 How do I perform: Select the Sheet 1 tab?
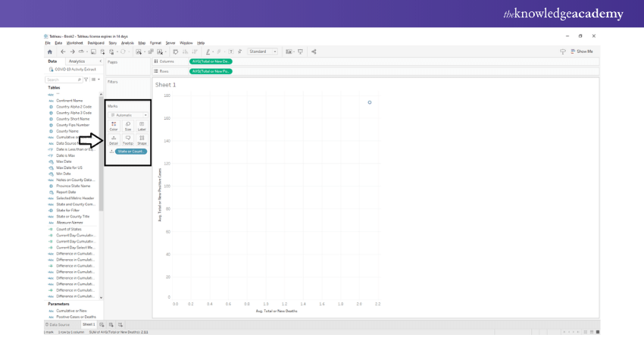pyautogui.click(x=88, y=324)
